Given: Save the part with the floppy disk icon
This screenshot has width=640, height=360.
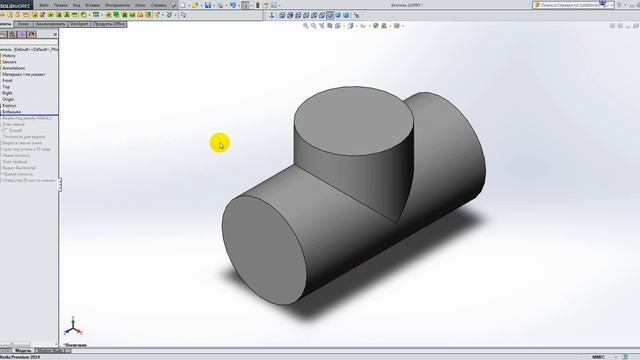Looking at the screenshot, I should [x=208, y=5].
